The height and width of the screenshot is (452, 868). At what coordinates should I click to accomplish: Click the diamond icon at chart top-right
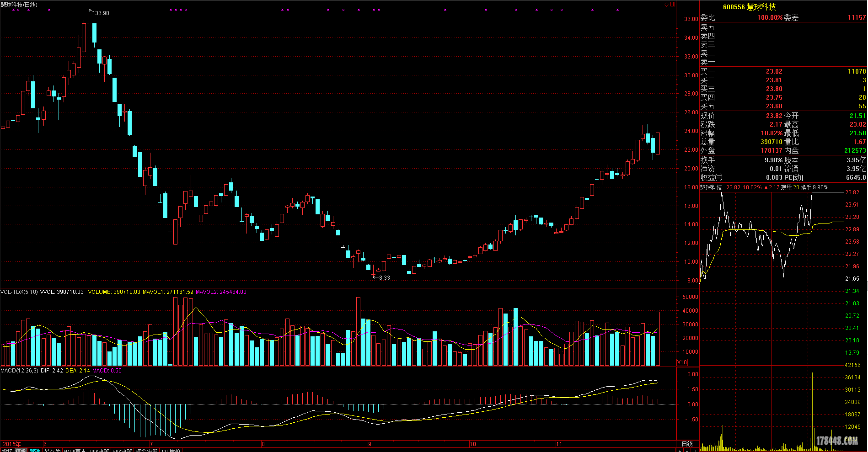click(x=667, y=4)
